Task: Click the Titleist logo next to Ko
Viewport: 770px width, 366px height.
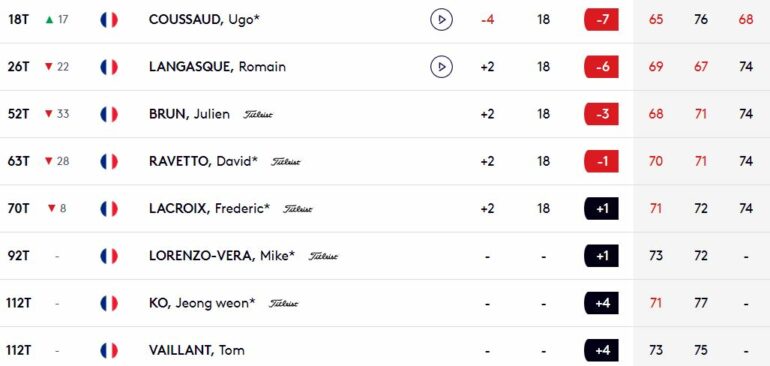Action: [x=283, y=303]
